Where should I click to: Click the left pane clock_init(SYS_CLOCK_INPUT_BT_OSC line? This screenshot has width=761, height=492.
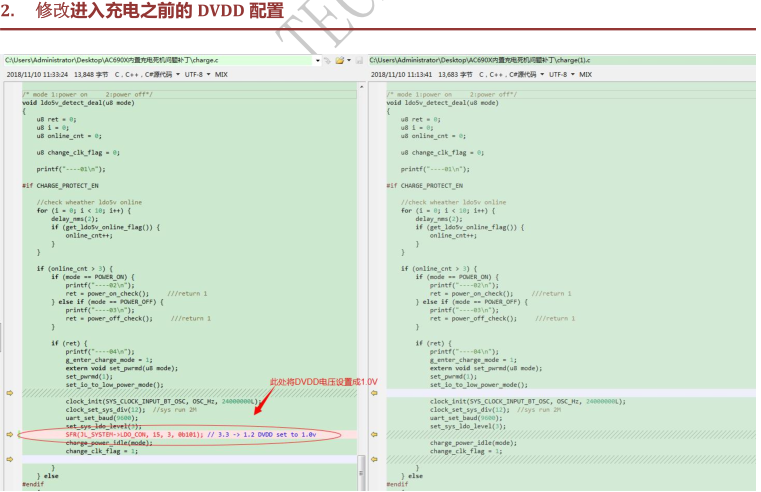[163, 401]
